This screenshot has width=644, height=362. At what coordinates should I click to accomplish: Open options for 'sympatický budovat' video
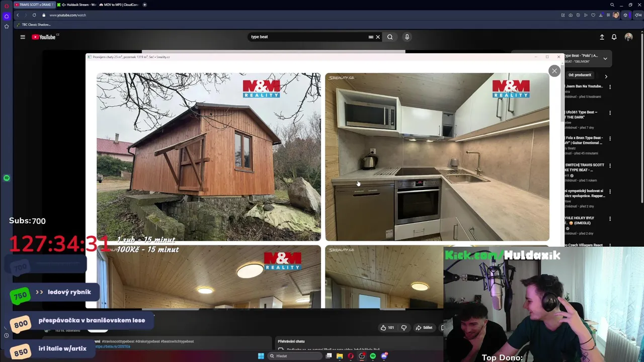click(x=610, y=192)
